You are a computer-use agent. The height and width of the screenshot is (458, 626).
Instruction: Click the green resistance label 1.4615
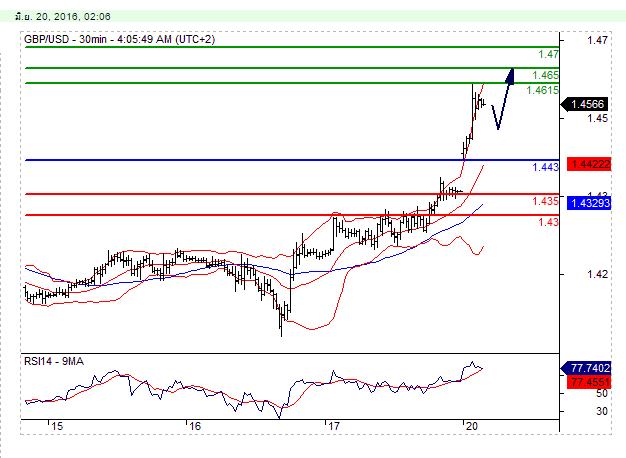click(x=542, y=91)
